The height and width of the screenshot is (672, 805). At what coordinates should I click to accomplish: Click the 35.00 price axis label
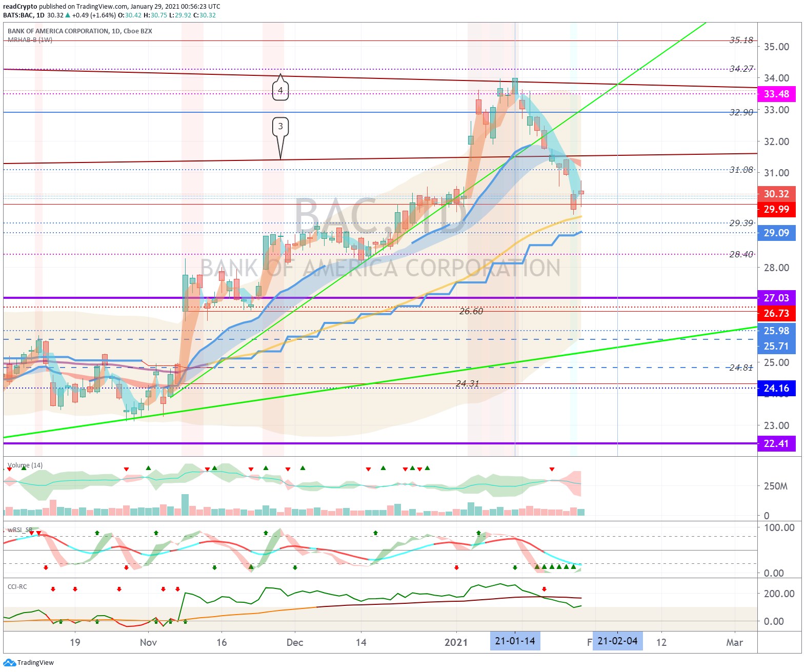[x=777, y=47]
